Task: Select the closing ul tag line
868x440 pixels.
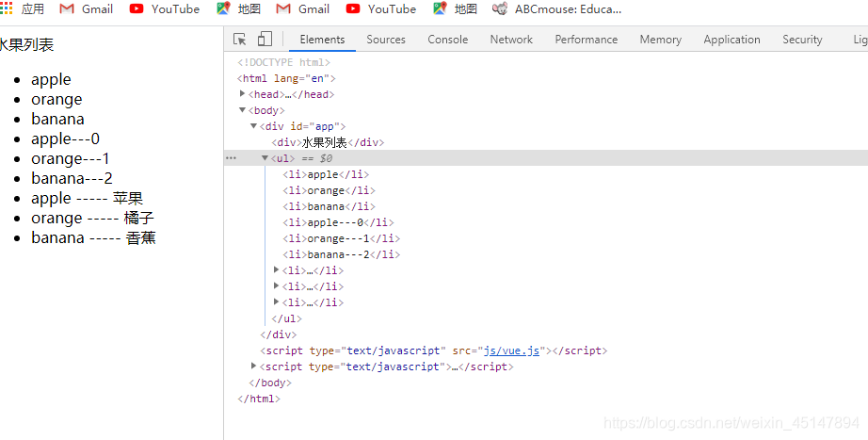Action: tap(287, 318)
